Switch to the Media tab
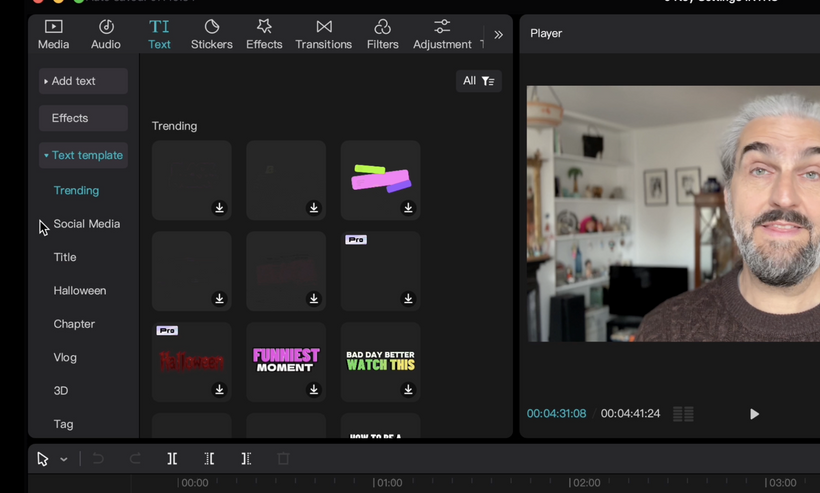 coord(53,34)
